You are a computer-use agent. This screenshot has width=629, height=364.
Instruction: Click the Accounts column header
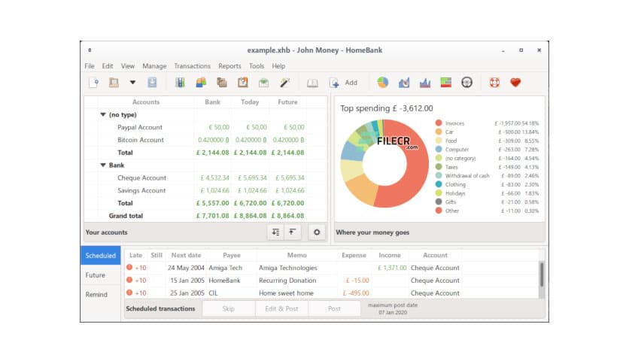146,102
